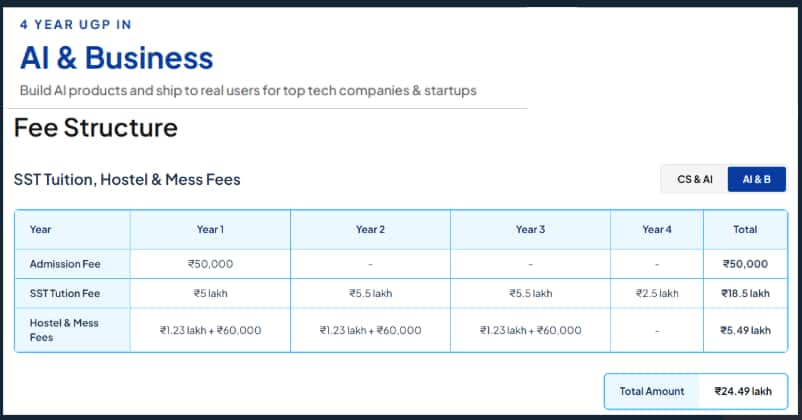Image resolution: width=802 pixels, height=420 pixels.
Task: Click the ₹50,000 Year 1 admission fee cell
Action: point(210,264)
